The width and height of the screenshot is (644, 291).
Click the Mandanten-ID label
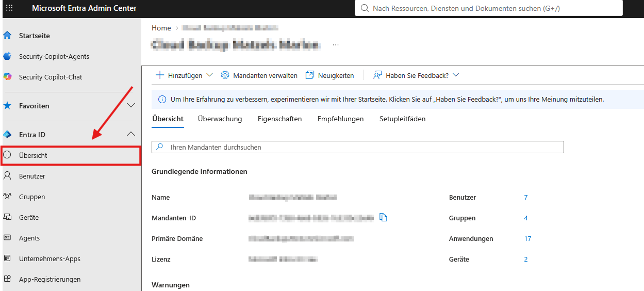point(174,218)
